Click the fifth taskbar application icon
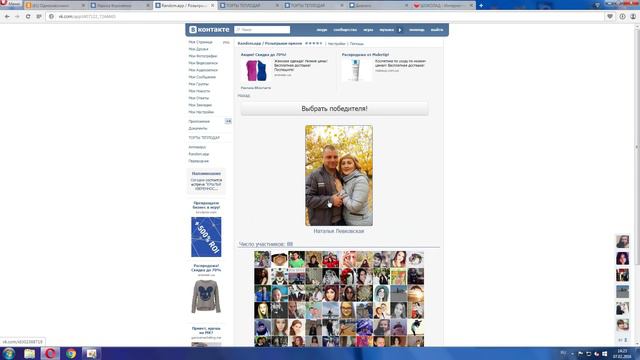 [x=91, y=353]
